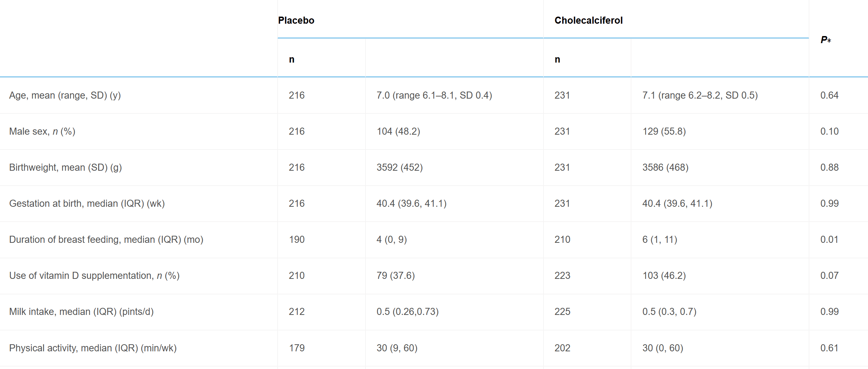Select cholecalciferol value 3586 (468)
The image size is (868, 369).
coord(665,168)
